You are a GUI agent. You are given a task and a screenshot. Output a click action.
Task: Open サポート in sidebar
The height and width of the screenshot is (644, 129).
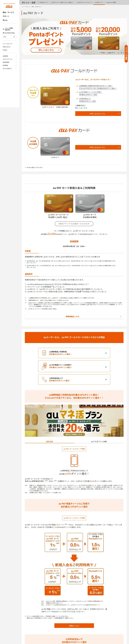[6, 16]
